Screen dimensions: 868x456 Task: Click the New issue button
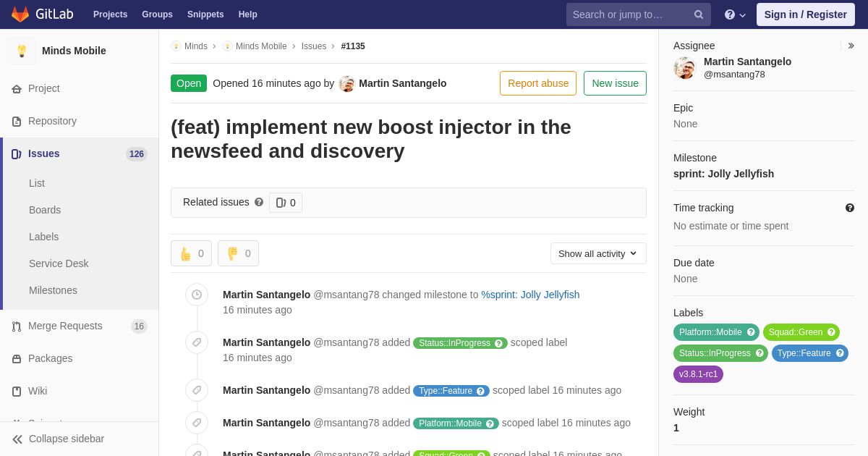pyautogui.click(x=615, y=83)
